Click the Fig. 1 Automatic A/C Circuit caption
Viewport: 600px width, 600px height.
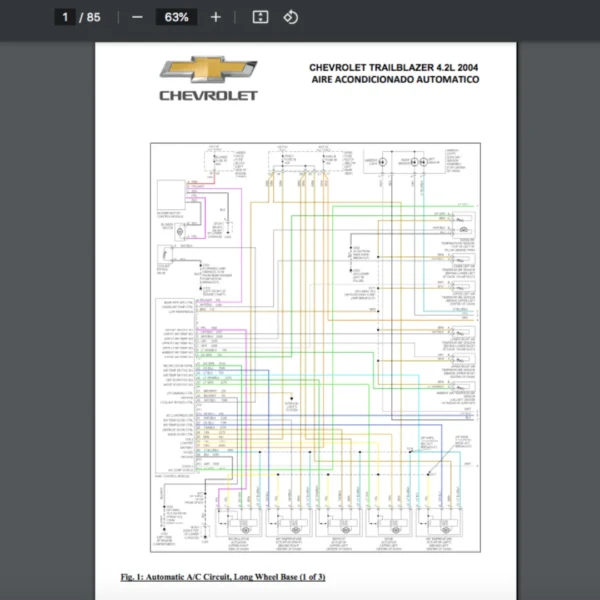[x=223, y=577]
